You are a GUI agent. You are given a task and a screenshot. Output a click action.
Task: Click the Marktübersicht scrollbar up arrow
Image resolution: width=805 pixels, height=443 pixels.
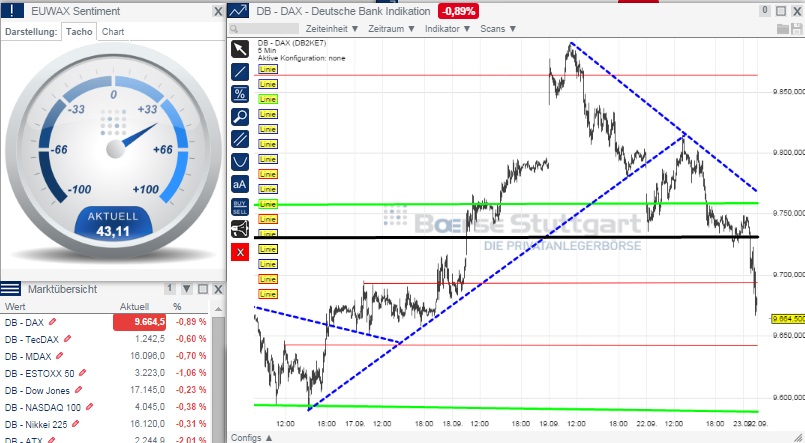click(x=218, y=309)
